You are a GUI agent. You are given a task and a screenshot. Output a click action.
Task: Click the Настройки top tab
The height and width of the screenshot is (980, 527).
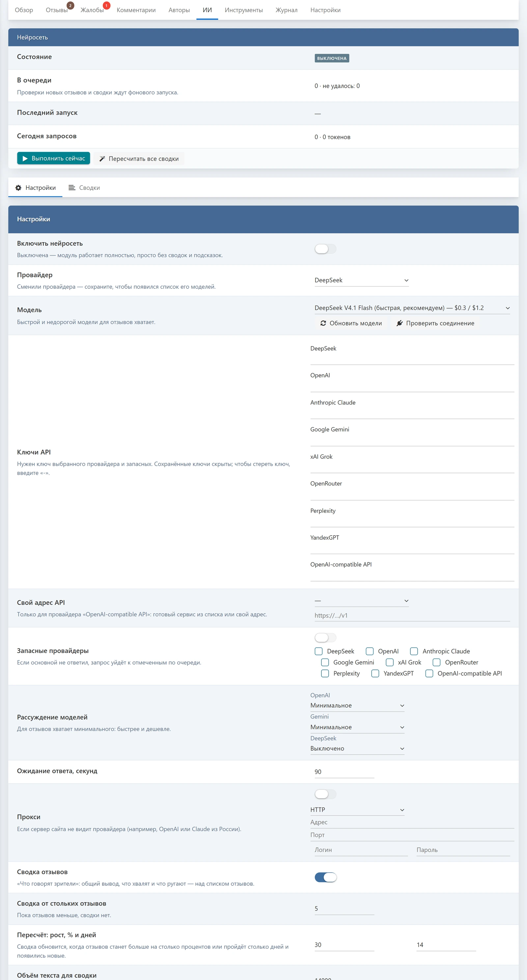[325, 10]
